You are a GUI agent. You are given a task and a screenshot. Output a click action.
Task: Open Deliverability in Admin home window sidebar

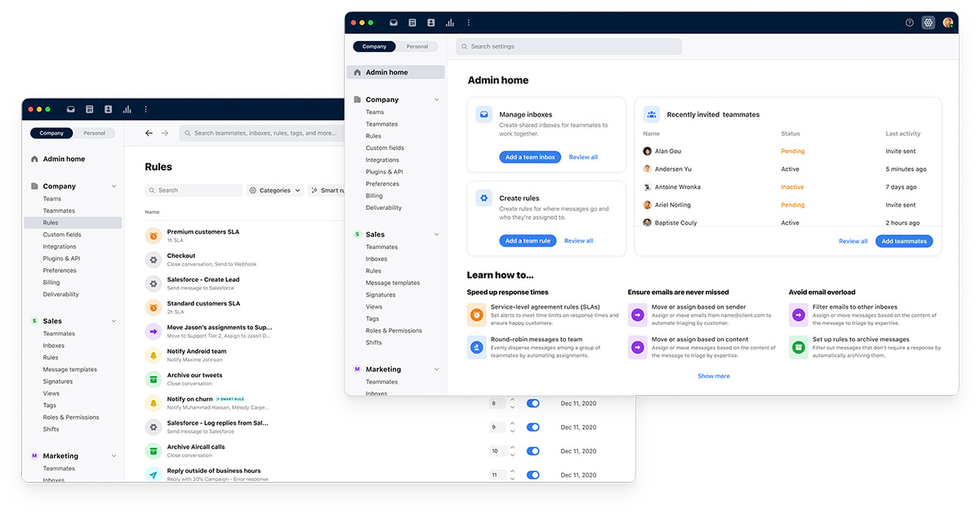click(384, 207)
